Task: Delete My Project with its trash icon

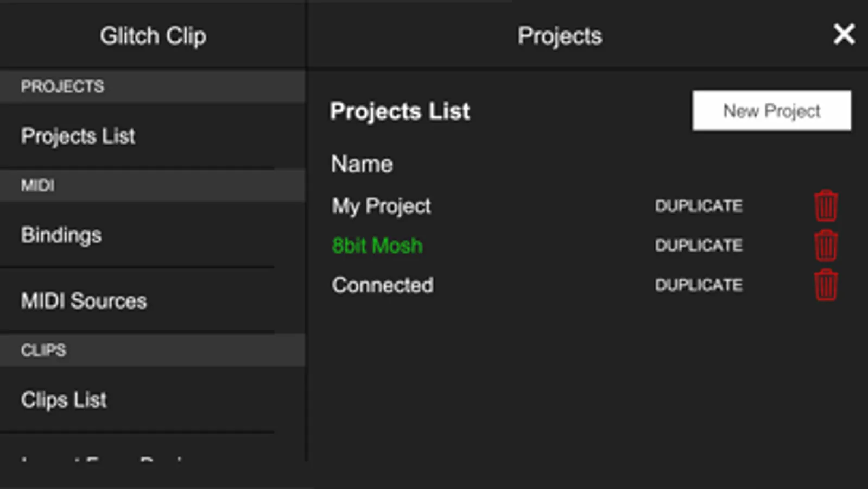Action: click(826, 206)
